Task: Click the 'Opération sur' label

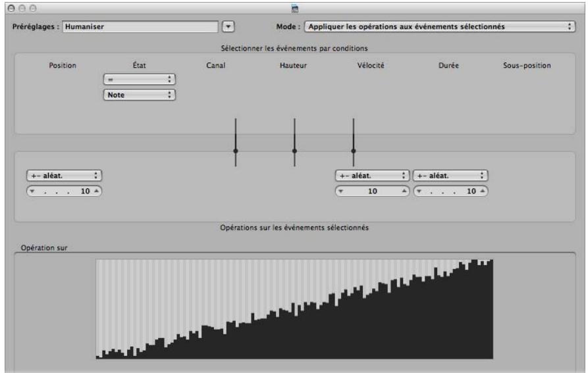Action: (x=44, y=247)
